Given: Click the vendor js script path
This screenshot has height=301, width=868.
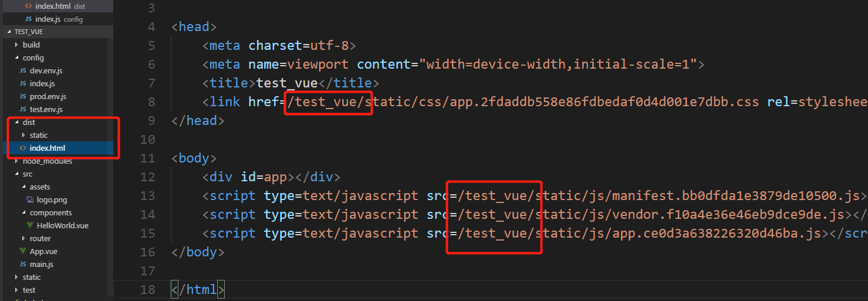Looking at the screenshot, I should point(651,214).
